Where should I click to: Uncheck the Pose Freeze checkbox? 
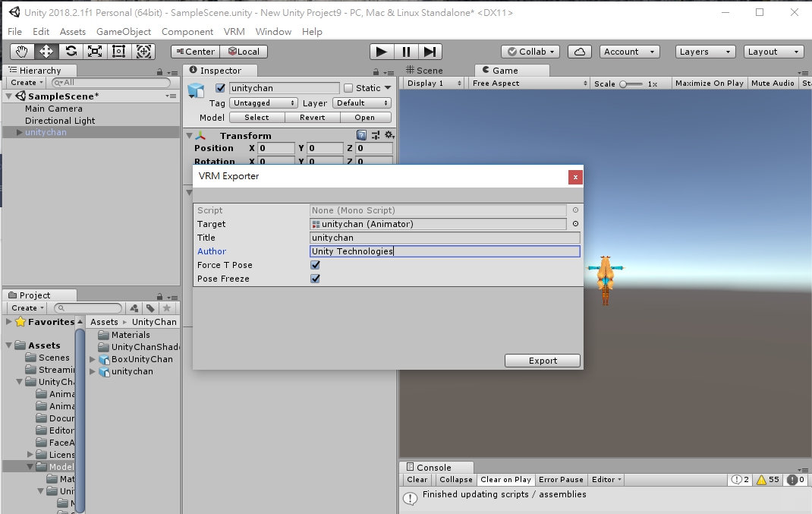coord(315,279)
